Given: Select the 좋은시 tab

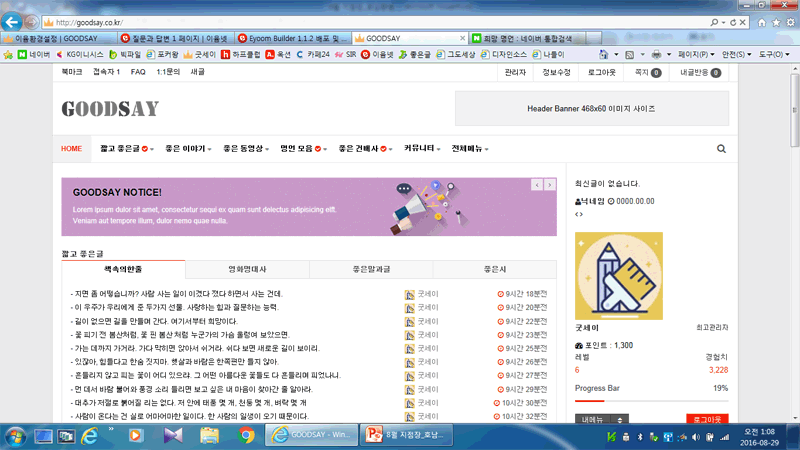Looking at the screenshot, I should pos(494,269).
